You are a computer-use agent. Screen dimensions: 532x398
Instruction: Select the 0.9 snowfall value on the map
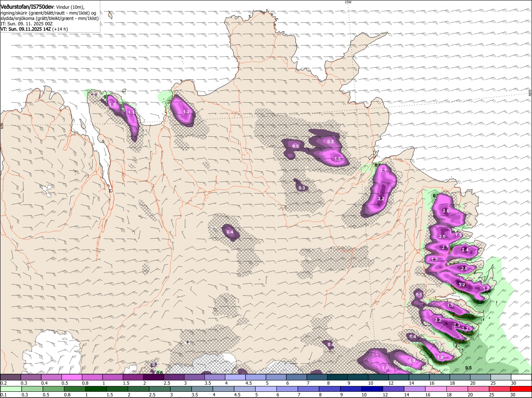click(x=411, y=361)
